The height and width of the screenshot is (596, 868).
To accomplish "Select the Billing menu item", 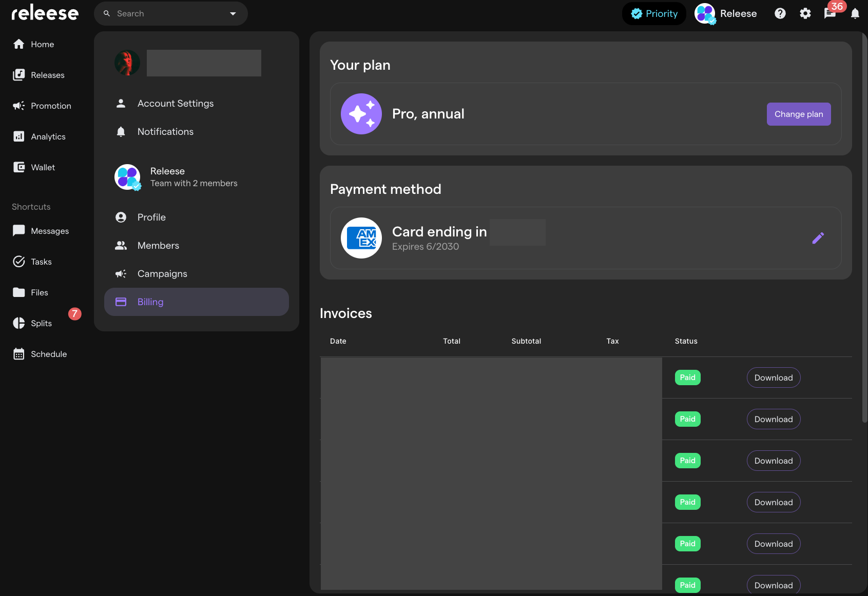I will [197, 302].
